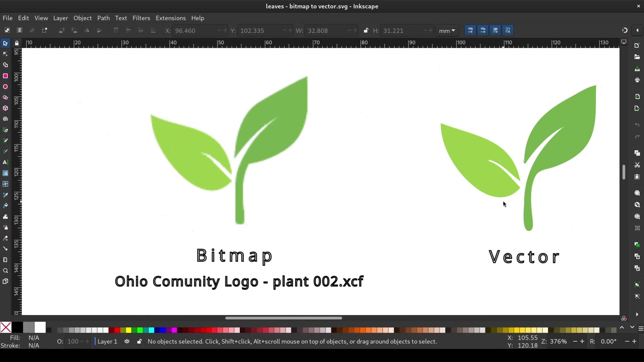Lock Layer 1 with the padlock toggle
The width and height of the screenshot is (644, 362).
coord(140,342)
